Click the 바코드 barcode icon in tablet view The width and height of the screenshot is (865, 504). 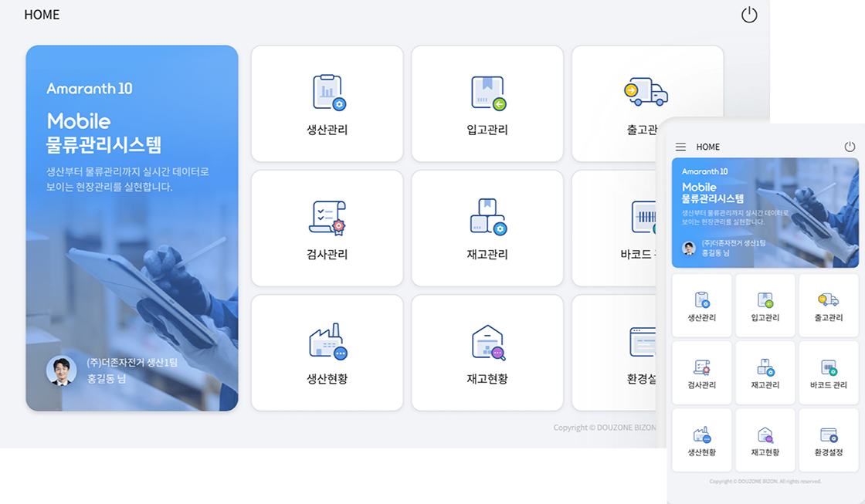click(x=644, y=217)
